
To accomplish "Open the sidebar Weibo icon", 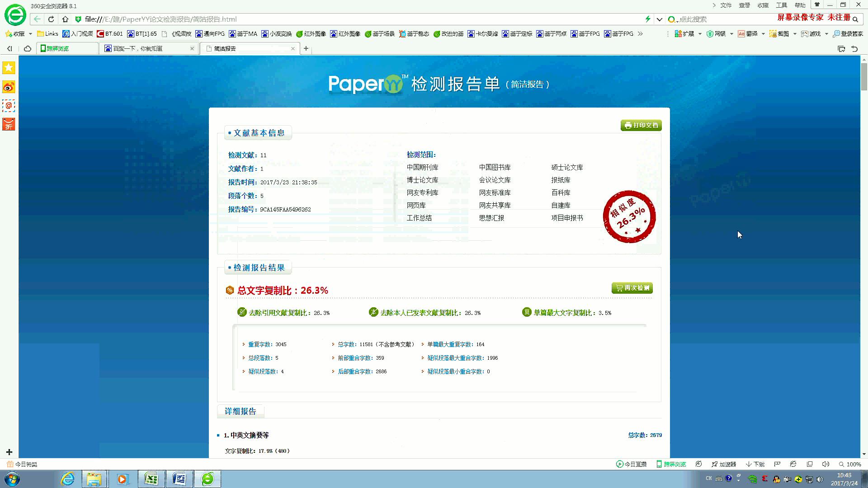I will click(9, 87).
